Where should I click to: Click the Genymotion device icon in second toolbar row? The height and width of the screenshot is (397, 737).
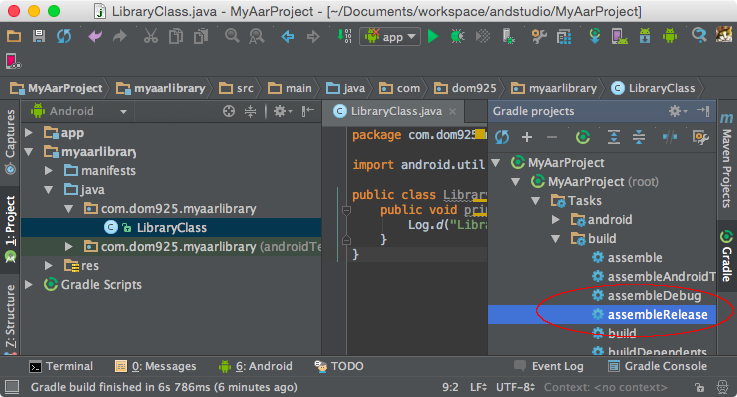[x=13, y=61]
